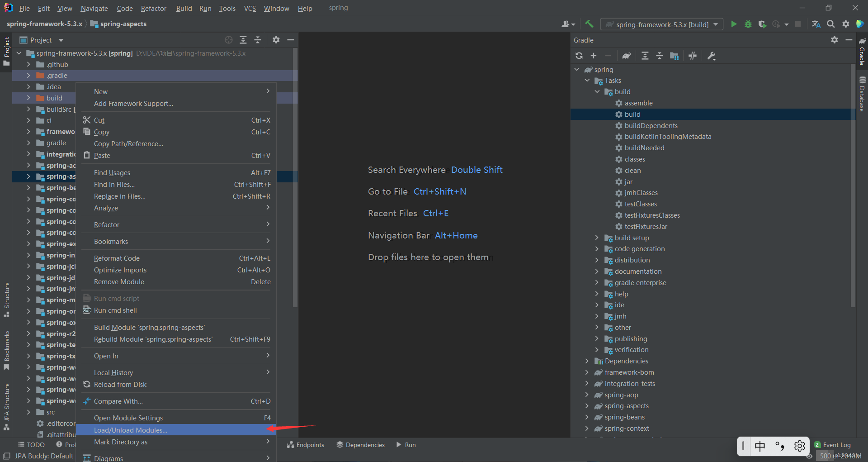Open Event Log in status bar
Image resolution: width=868 pixels, height=462 pixels.
pyautogui.click(x=832, y=445)
